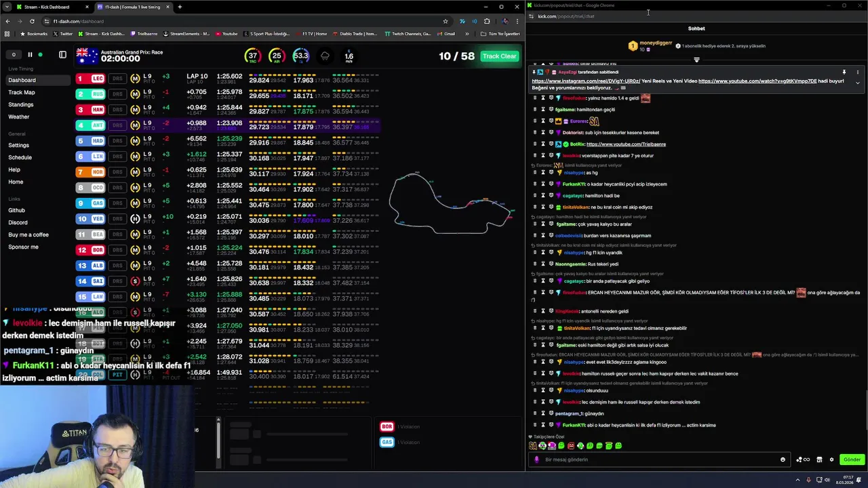Click the hard tyre icon in VER row

point(135,219)
